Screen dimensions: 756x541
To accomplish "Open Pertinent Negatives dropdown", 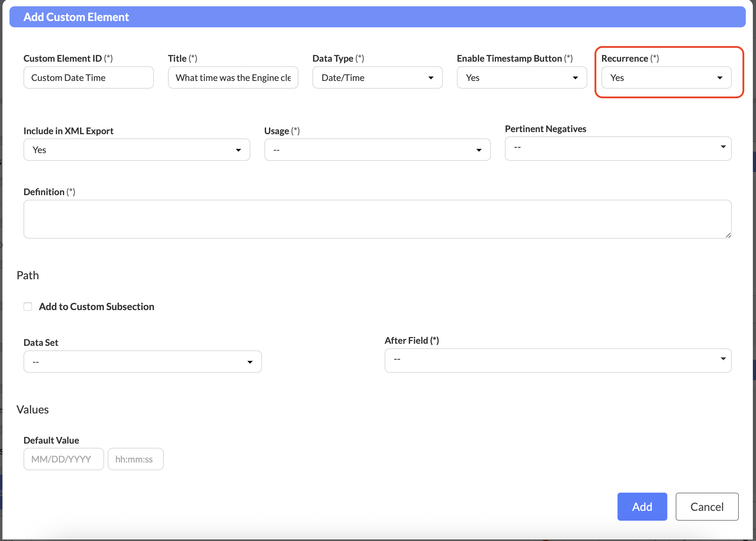I will click(x=618, y=148).
